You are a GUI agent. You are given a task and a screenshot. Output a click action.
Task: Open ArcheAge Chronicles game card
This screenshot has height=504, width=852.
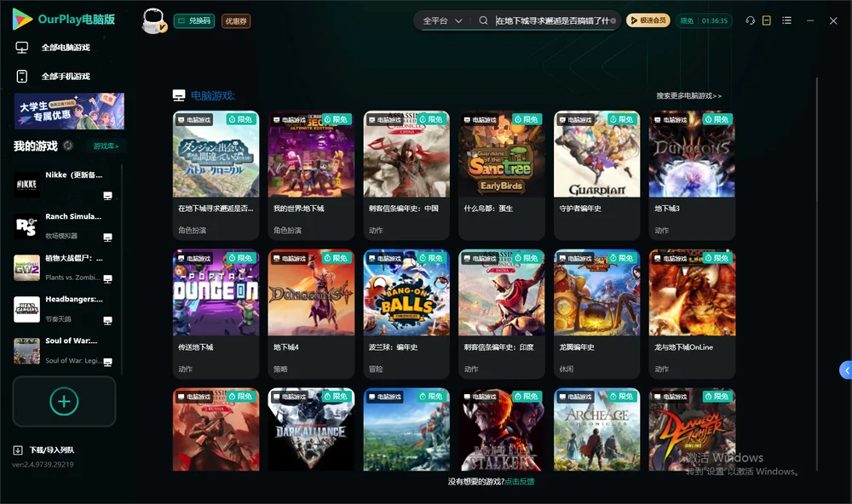[596, 430]
